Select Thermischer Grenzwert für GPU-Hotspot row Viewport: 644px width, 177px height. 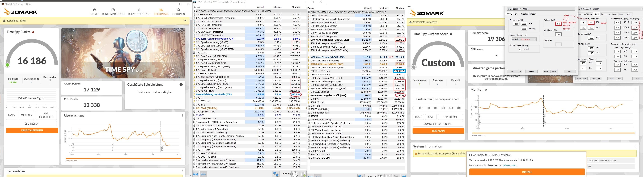click(249, 164)
